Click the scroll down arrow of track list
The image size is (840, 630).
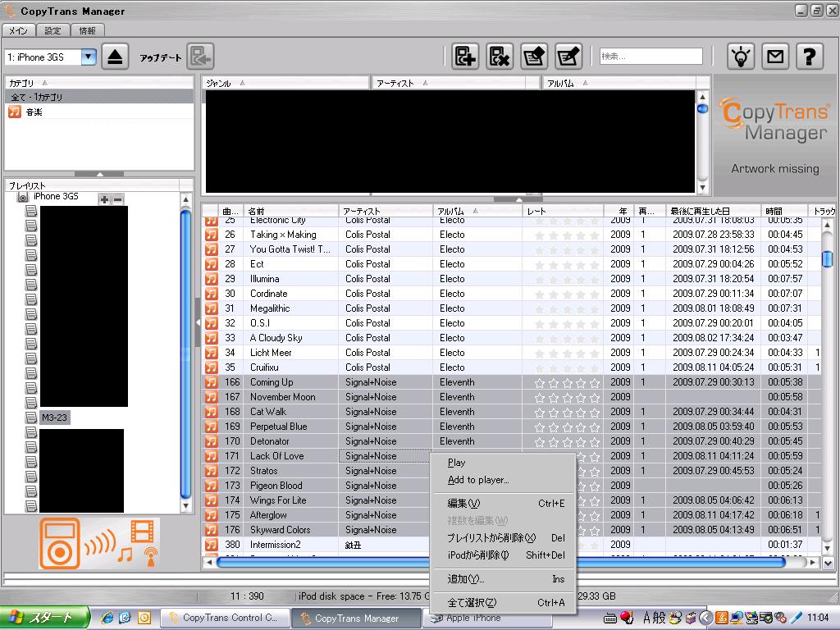827,549
